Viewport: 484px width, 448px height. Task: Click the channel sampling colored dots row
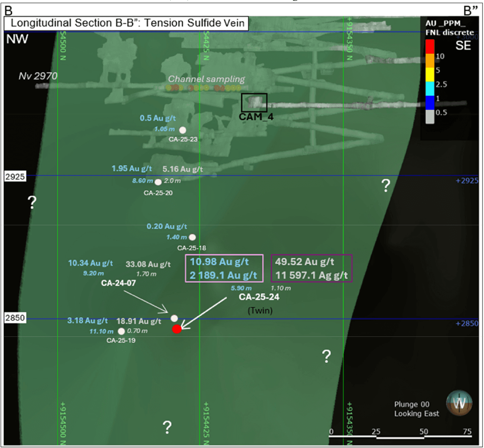(204, 88)
